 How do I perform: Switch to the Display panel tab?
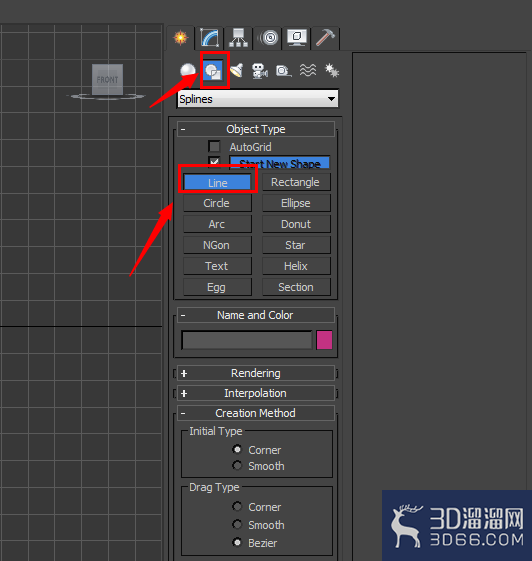297,38
